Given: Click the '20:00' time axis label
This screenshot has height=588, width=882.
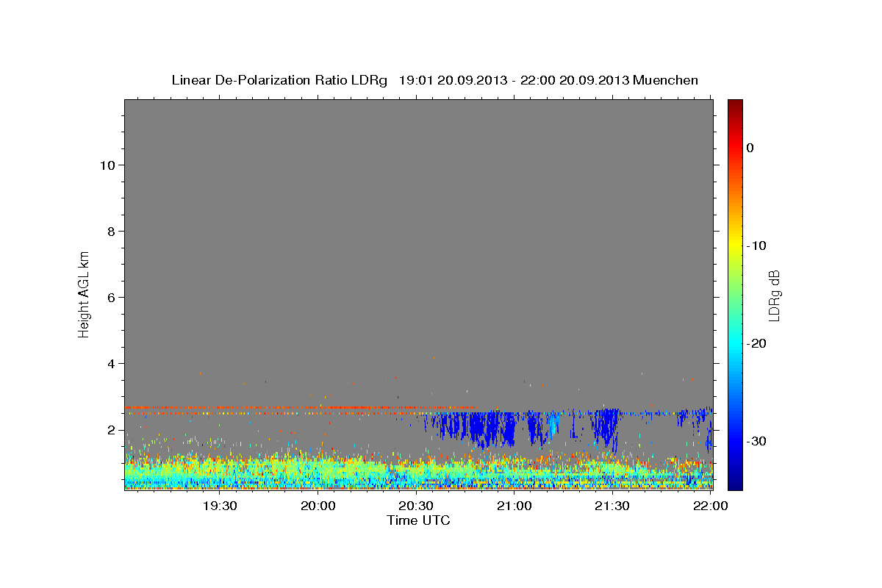Looking at the screenshot, I should click(x=318, y=506).
